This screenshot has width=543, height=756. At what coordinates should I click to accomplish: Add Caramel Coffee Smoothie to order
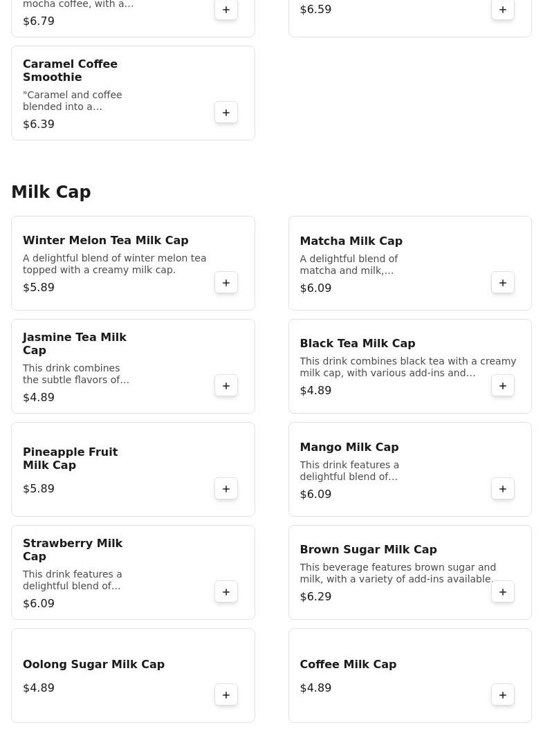[x=226, y=112]
